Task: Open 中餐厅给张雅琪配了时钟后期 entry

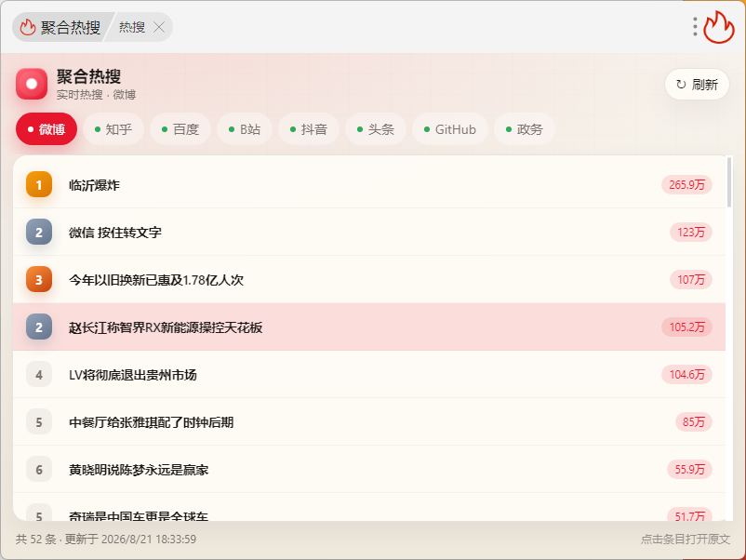Action: click(369, 422)
